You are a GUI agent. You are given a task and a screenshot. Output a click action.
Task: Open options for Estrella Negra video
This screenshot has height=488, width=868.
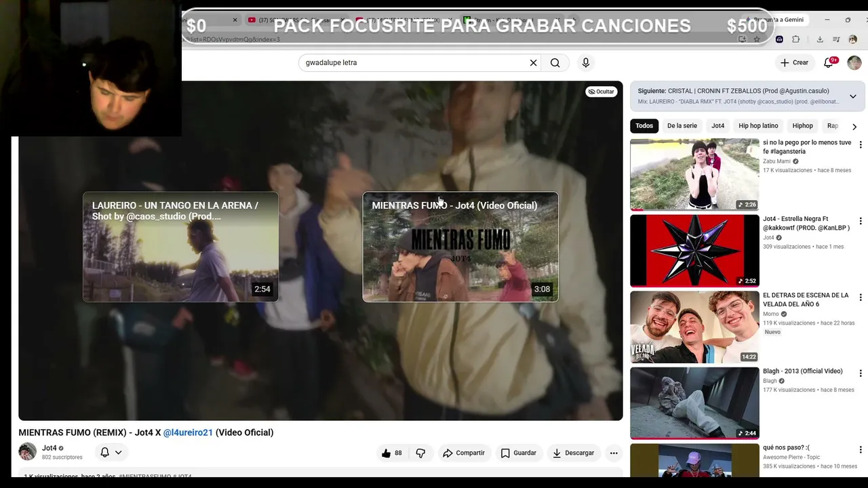[x=861, y=221]
